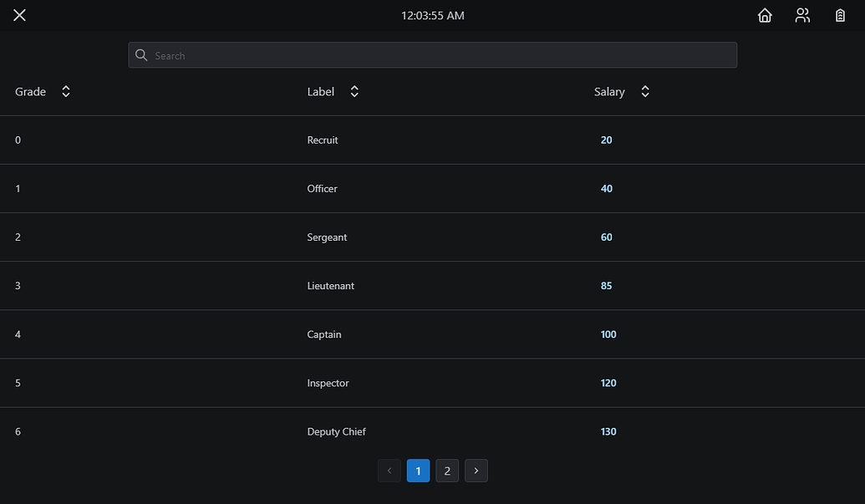The height and width of the screenshot is (504, 865).
Task: Sort table by Salary column arrows
Action: coord(645,92)
